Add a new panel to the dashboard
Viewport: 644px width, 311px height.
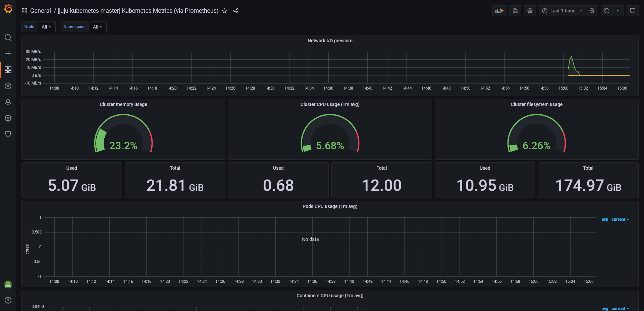(499, 10)
